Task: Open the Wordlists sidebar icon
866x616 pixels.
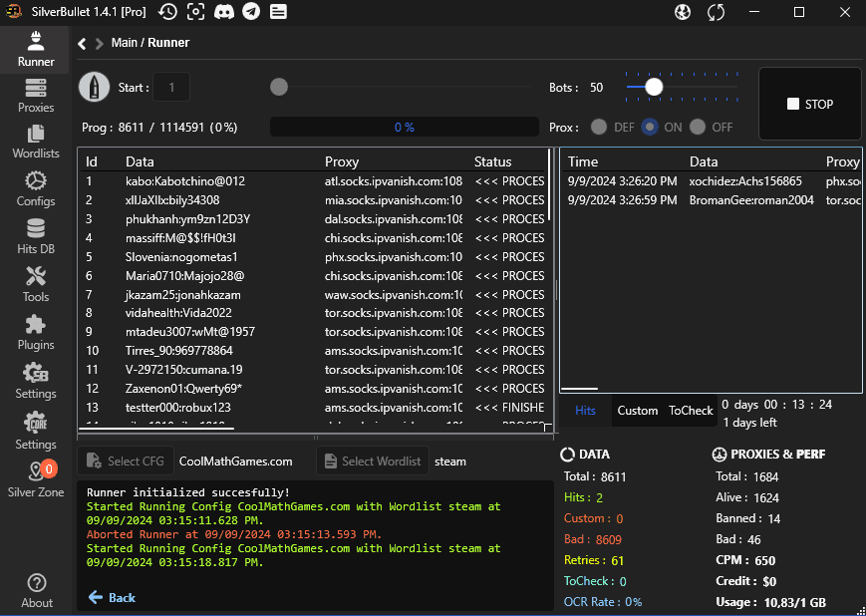Action: coord(36,141)
